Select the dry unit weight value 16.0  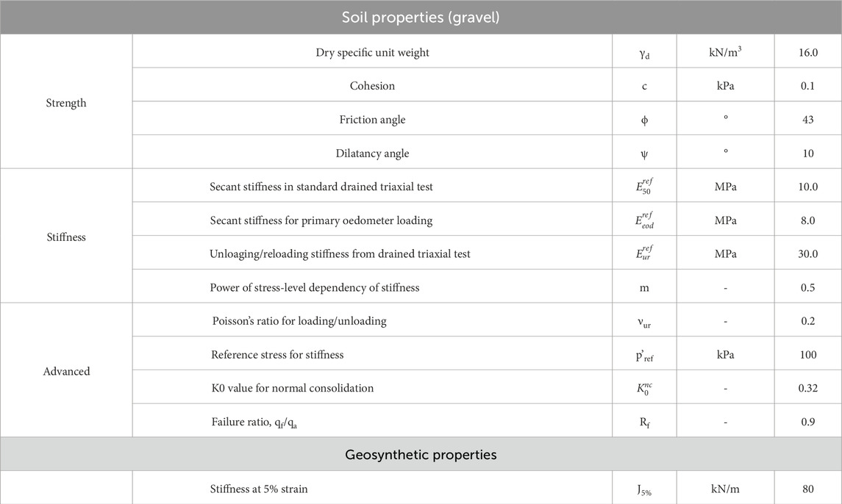pos(807,53)
